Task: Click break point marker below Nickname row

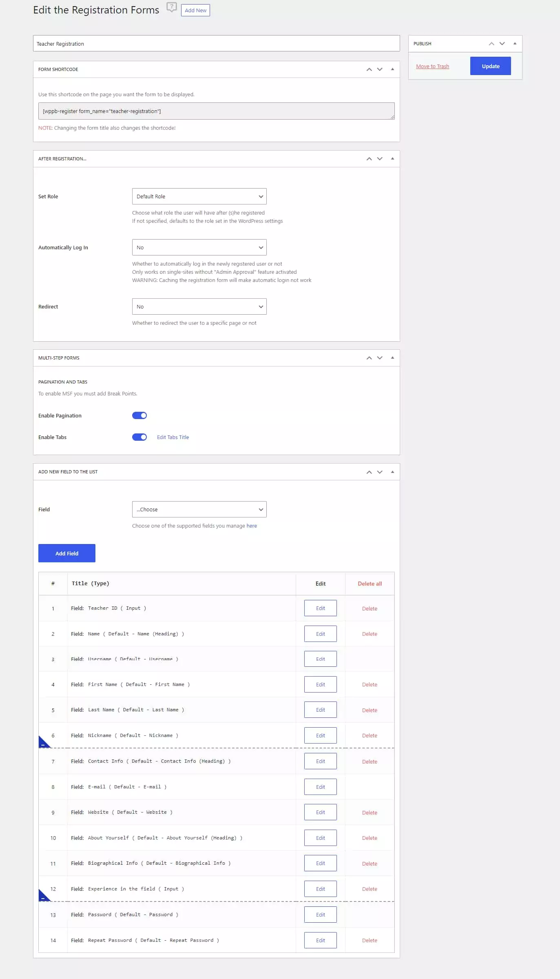Action: click(x=43, y=742)
